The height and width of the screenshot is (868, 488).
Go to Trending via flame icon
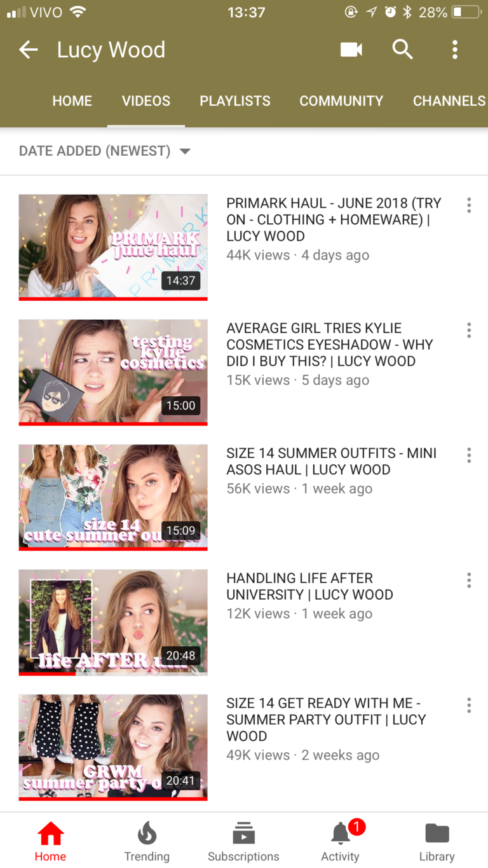147,842
